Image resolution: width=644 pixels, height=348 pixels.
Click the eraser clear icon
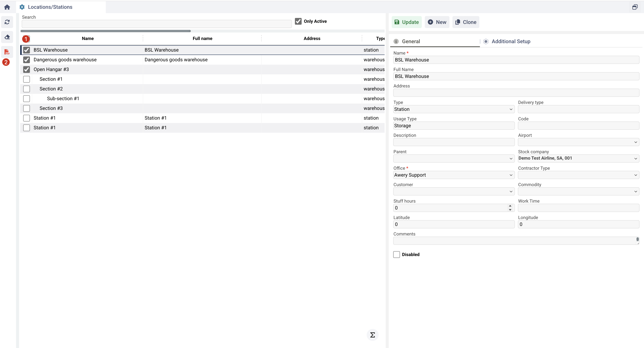click(7, 37)
